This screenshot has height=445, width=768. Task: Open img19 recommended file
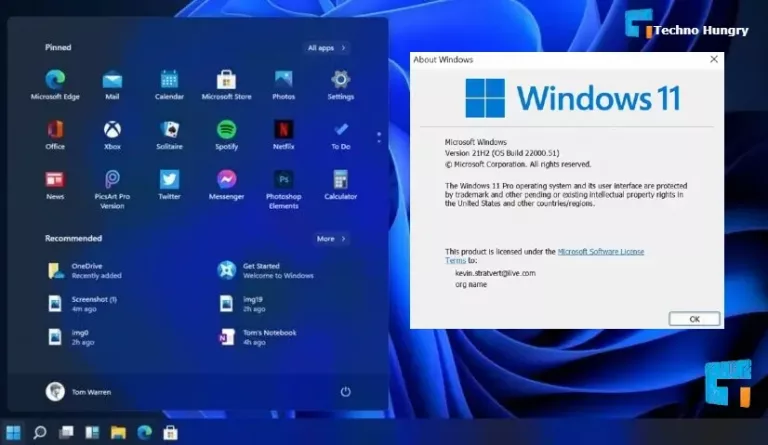242,304
